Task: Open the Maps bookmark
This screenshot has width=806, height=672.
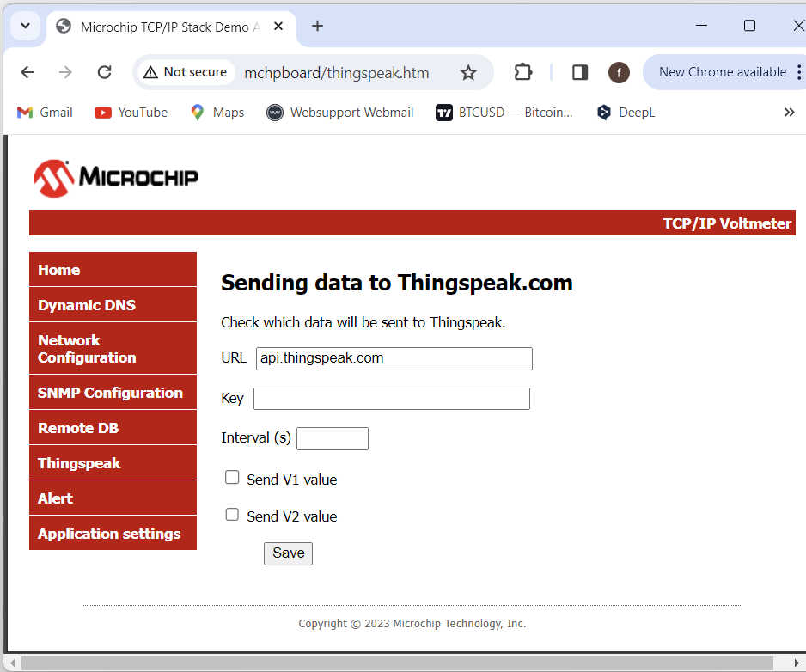Action: 217,112
